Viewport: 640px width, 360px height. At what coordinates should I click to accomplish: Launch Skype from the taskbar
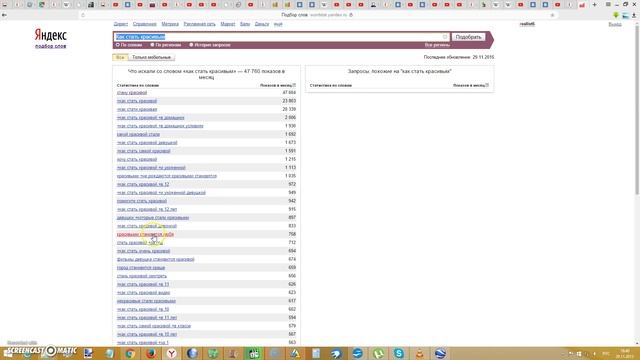pos(399,353)
